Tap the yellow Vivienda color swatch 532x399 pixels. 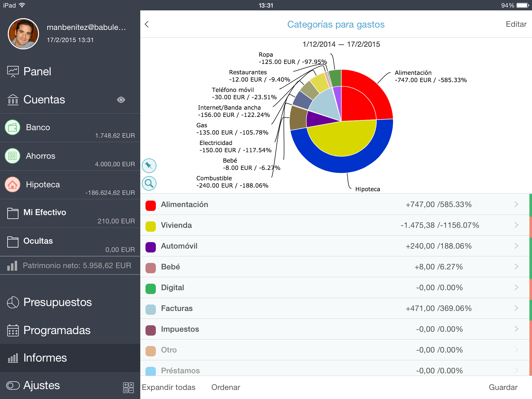coord(151,226)
